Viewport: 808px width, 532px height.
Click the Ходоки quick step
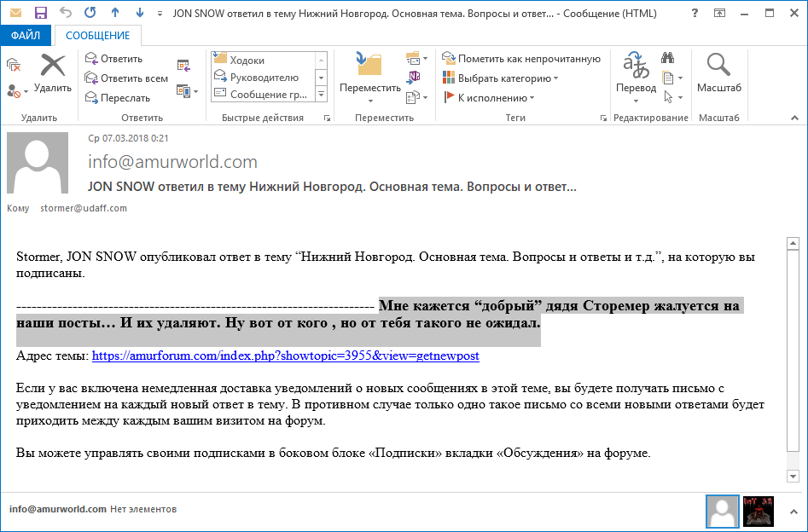(247, 61)
